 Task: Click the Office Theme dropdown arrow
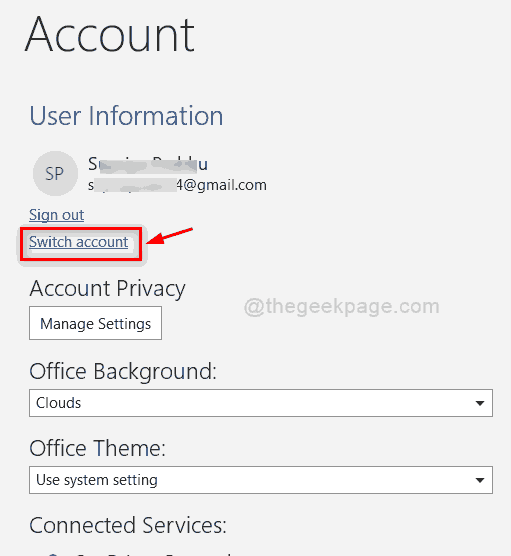tap(480, 480)
